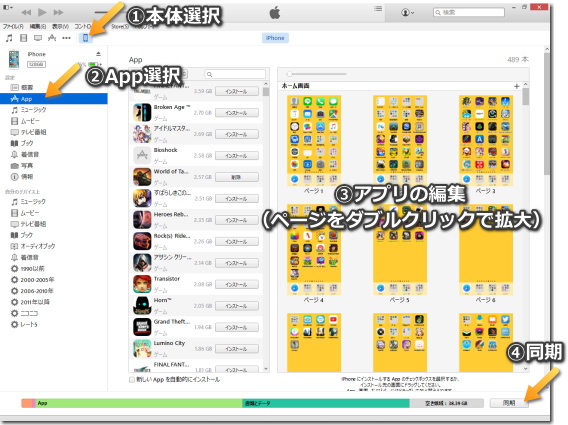
Task: Open the 2011年以降 playlist
Action: [x=54, y=302]
